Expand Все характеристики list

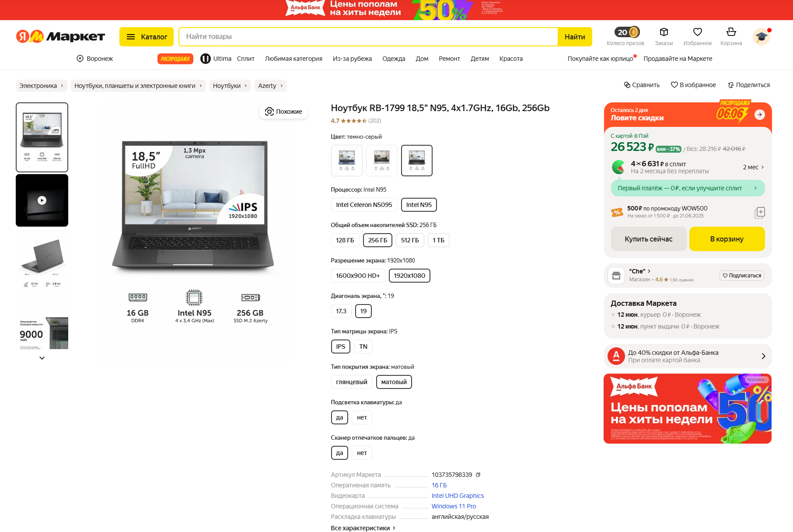363,528
